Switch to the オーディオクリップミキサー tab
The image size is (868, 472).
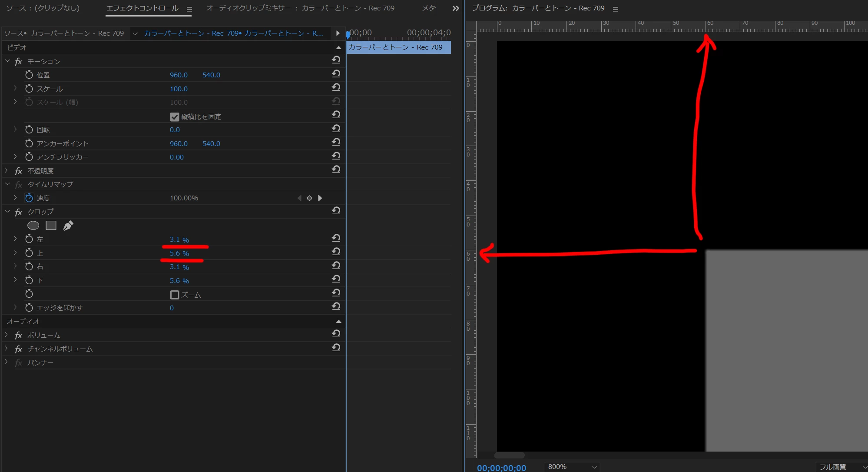[x=300, y=8]
